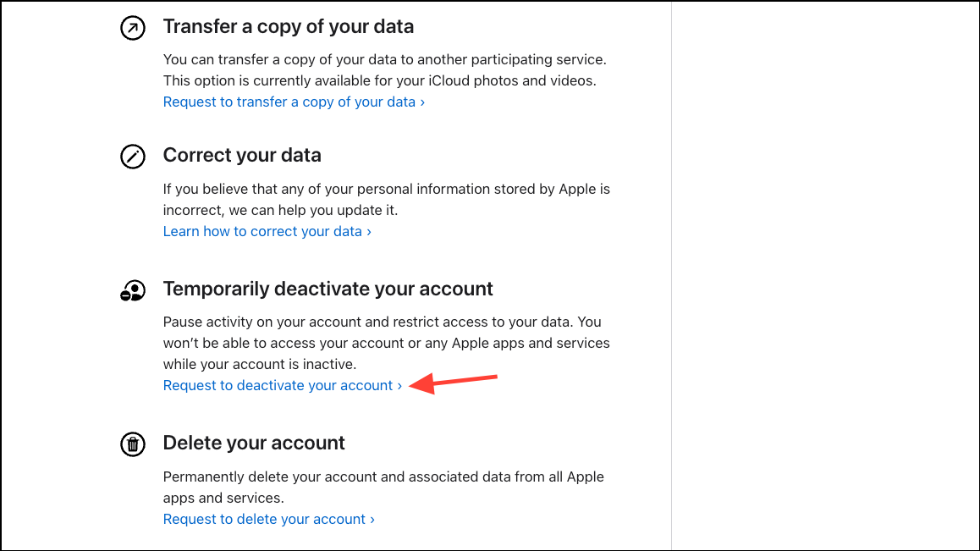Click the 'Correct your data' heading
The image size is (980, 551).
coord(242,156)
